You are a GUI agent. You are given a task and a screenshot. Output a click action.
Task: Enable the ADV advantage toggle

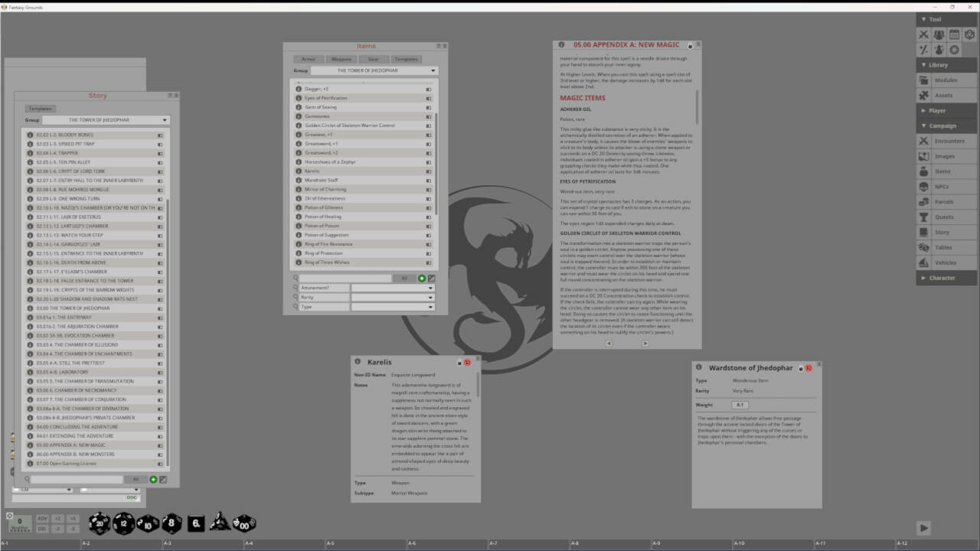(x=44, y=518)
